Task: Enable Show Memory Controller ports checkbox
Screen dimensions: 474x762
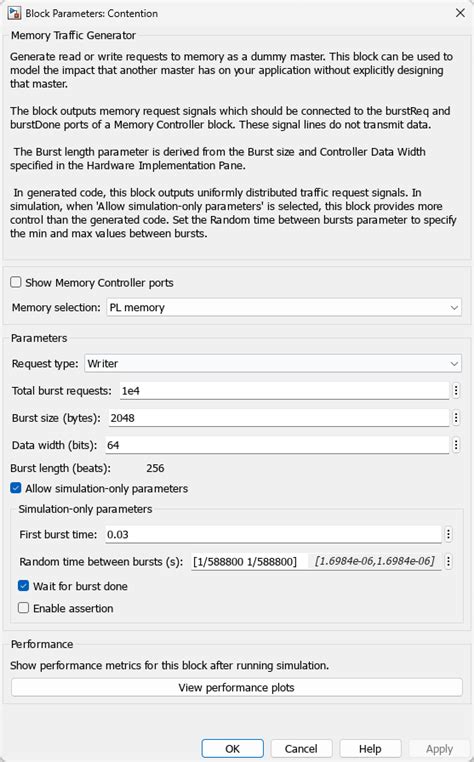Action: [x=16, y=282]
